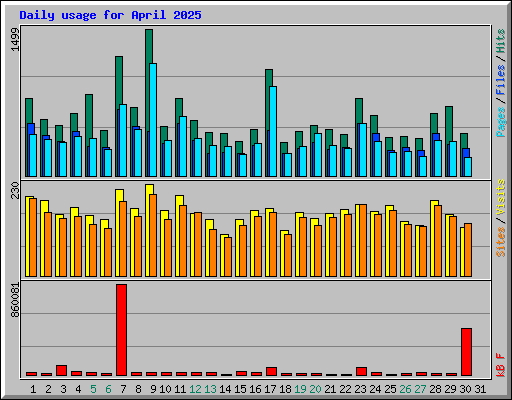
Task: Select day 10 on the x-axis
Action: pyautogui.click(x=165, y=389)
